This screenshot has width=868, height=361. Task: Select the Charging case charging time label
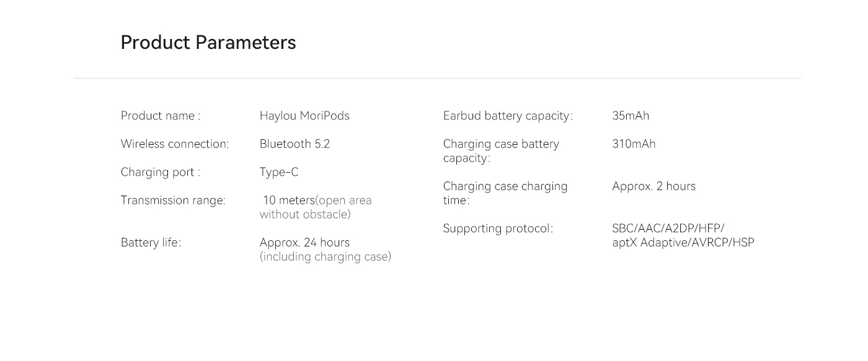tap(505, 193)
